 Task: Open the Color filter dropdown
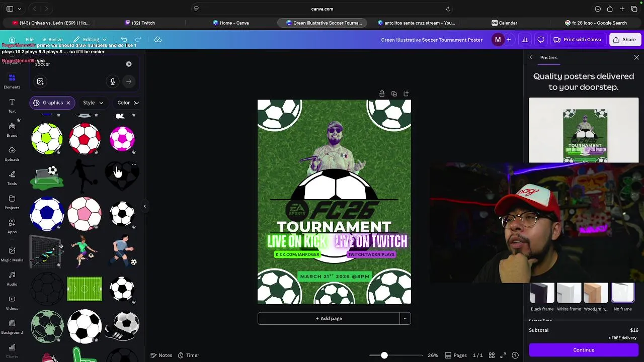click(128, 103)
